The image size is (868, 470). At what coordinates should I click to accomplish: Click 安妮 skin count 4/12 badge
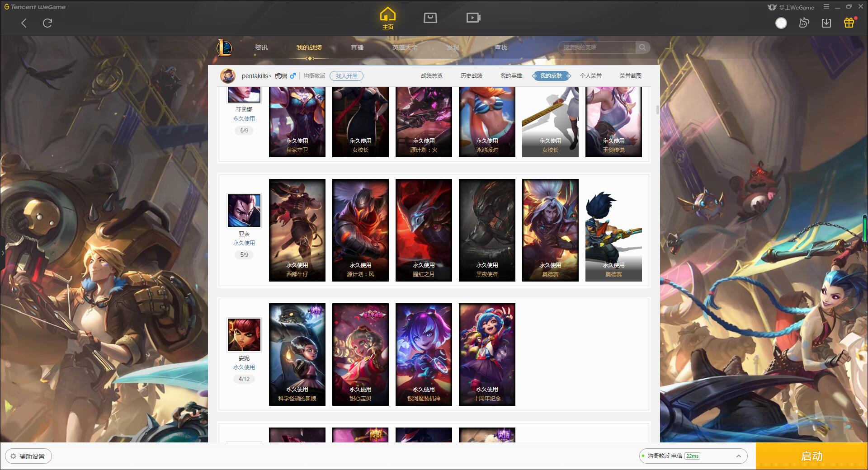click(x=244, y=379)
